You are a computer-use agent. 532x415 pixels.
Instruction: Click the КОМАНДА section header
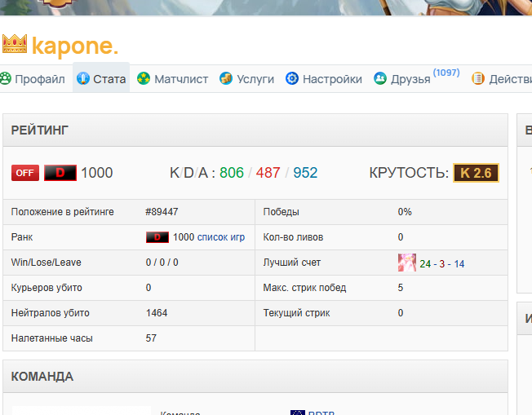point(255,377)
